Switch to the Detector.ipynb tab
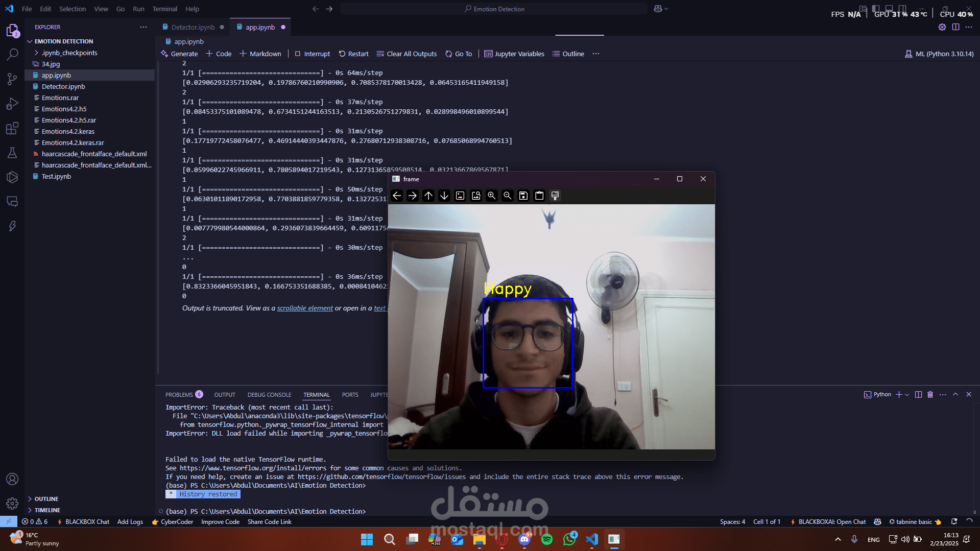980x551 pixels. click(x=193, y=27)
